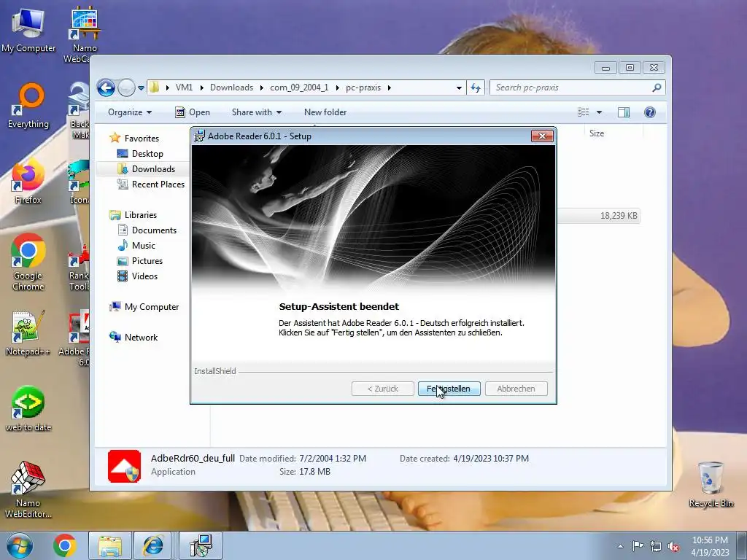The width and height of the screenshot is (747, 560).
Task: Click the Downloads breadcrumb in address bar
Action: pyautogui.click(x=231, y=87)
